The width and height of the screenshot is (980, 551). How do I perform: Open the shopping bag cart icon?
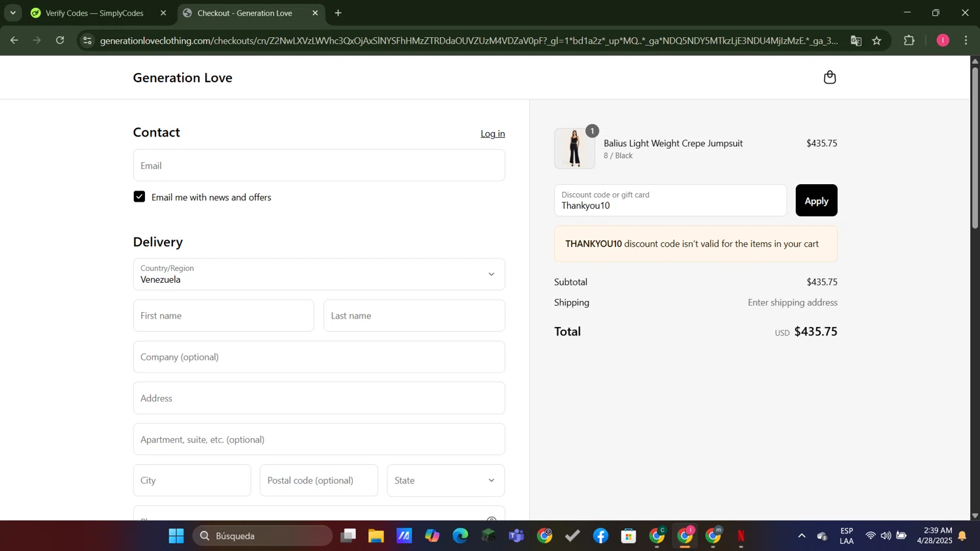pos(829,78)
